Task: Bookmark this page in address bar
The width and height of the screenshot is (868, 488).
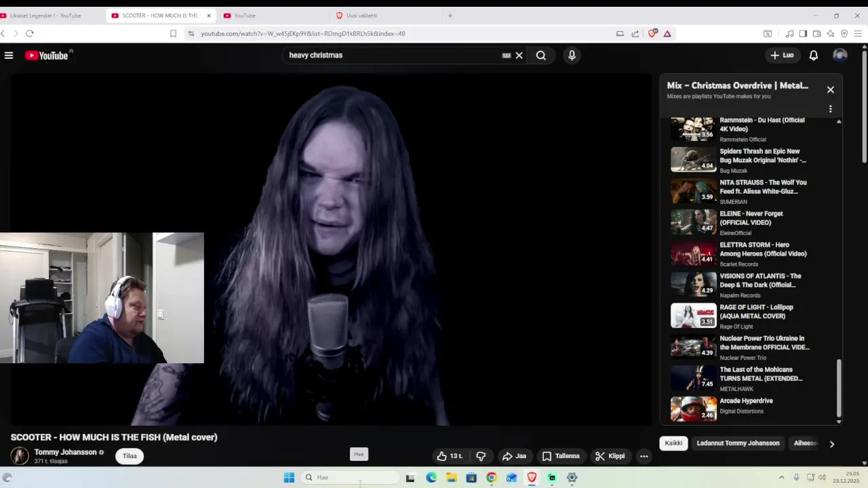Action: pyautogui.click(x=173, y=33)
